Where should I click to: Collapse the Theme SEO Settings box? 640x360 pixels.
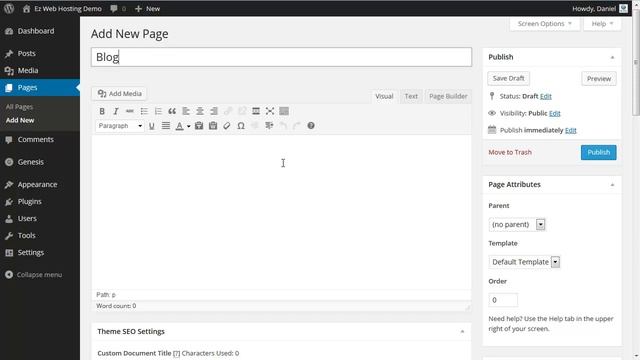[x=462, y=331]
